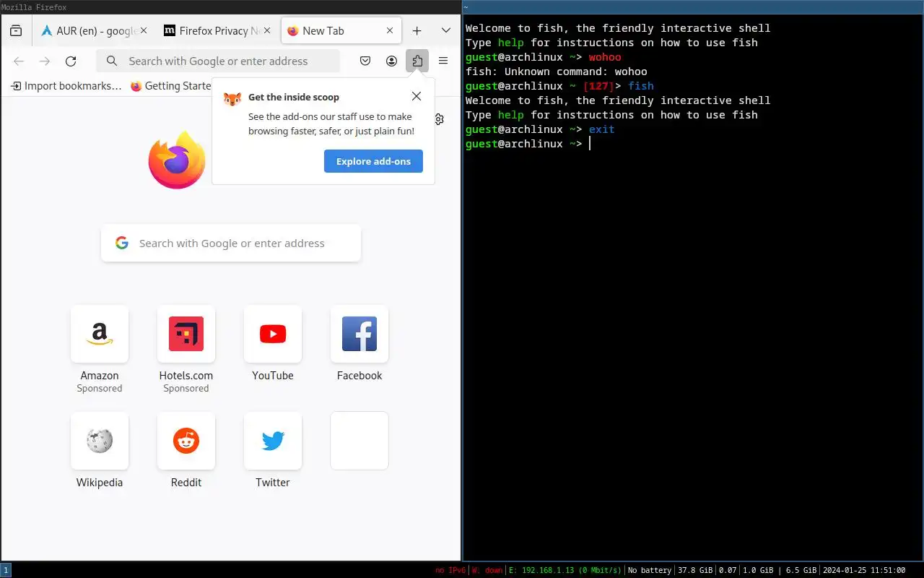Click the 37.8 GiB disk status entry
This screenshot has width=924, height=578.
[x=696, y=571]
